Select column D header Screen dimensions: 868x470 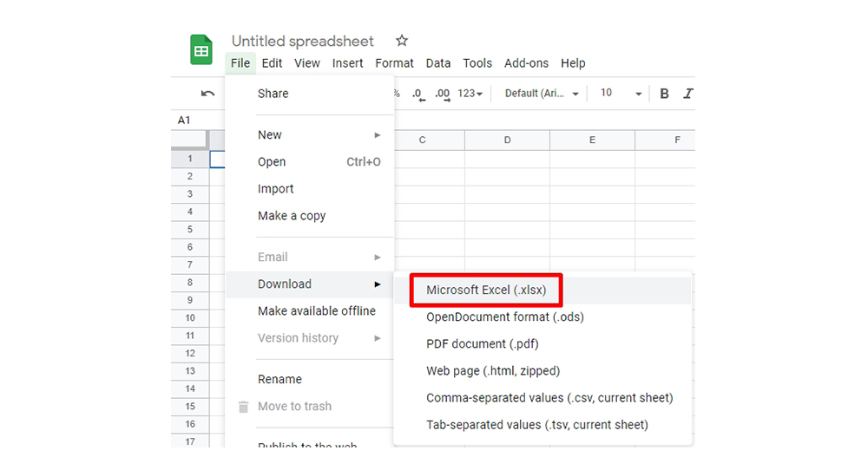(x=507, y=140)
